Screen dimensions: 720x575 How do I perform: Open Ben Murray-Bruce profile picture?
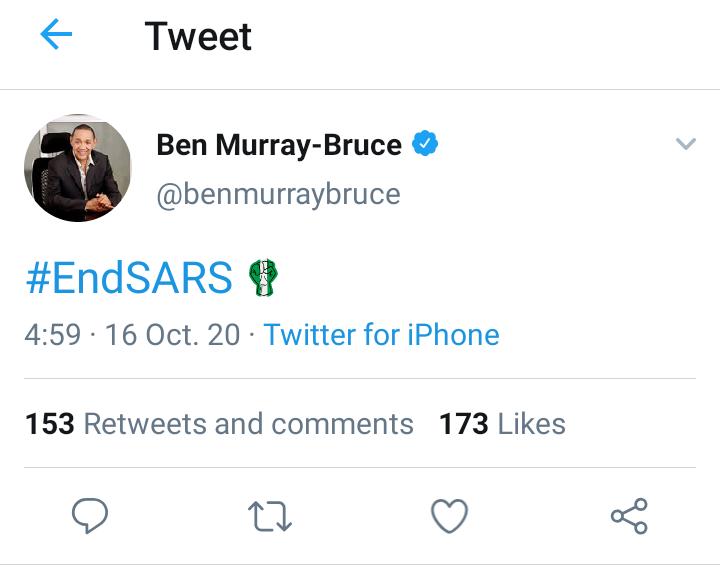click(78, 168)
